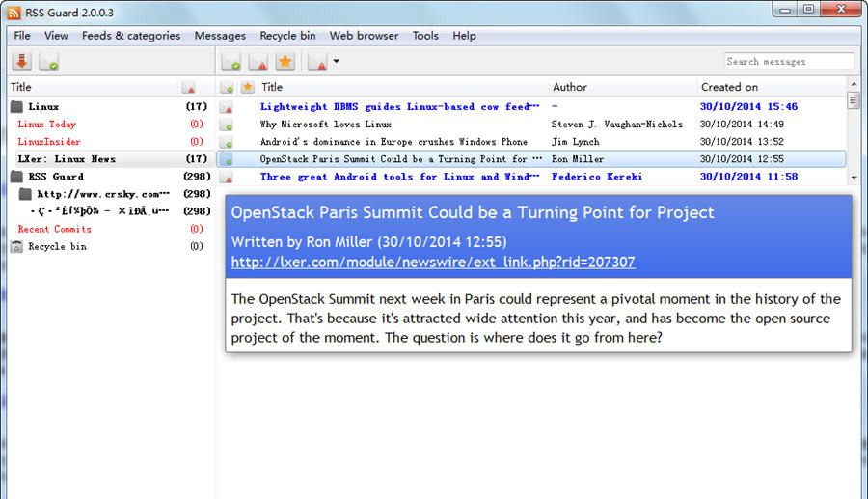Open the File menu
The width and height of the screenshot is (868, 499).
pos(22,36)
